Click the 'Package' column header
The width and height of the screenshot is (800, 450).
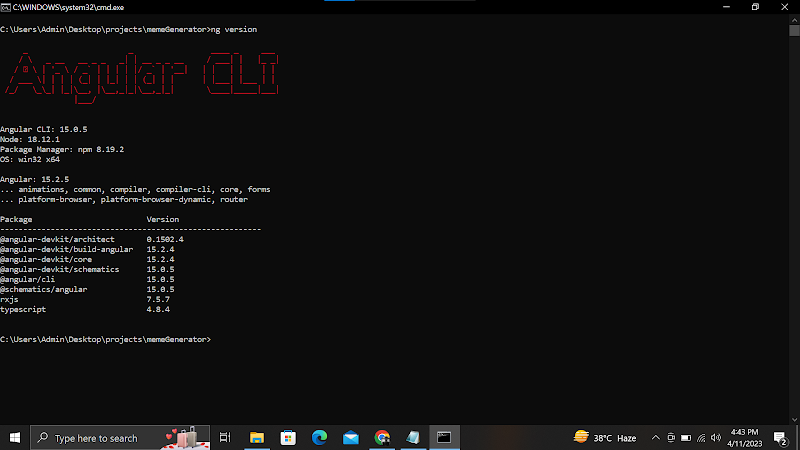pos(16,219)
